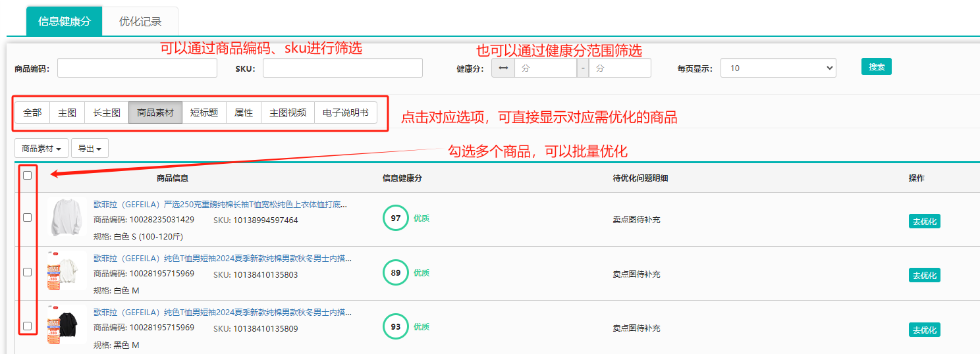
Task: Open the 导出 export dropdown
Action: [x=90, y=149]
